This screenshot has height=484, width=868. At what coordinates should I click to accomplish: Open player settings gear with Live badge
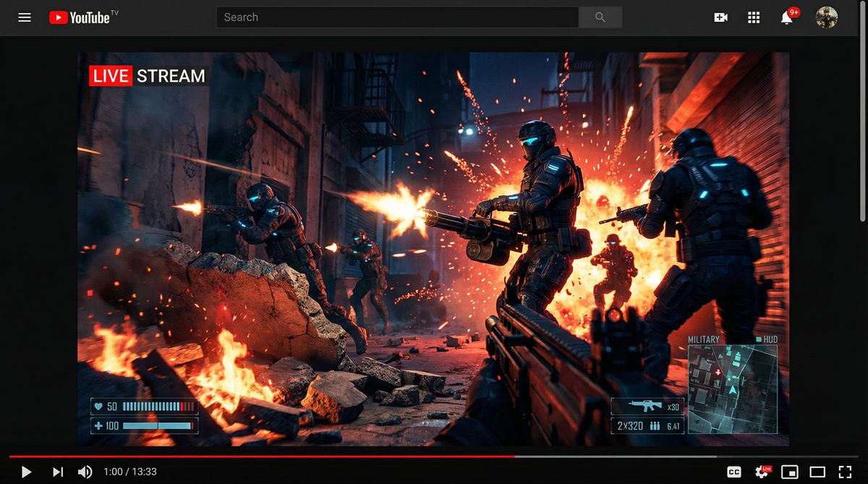coord(762,472)
